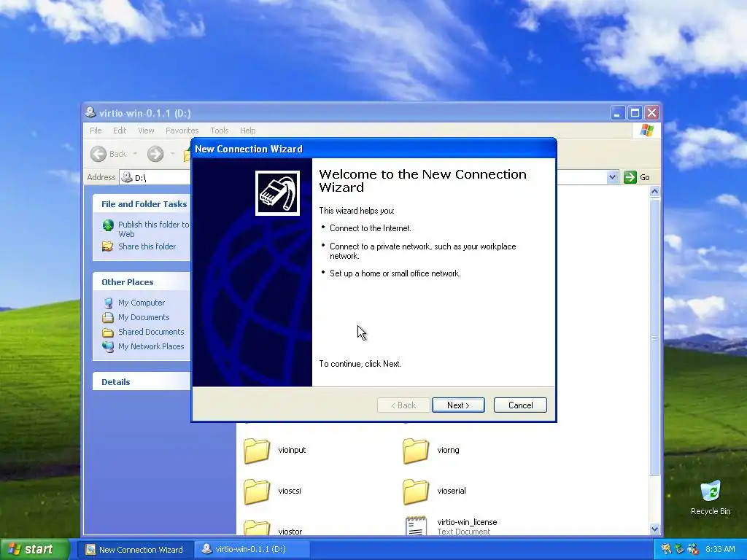747x560 pixels.
Task: Click the vioscsi folder name
Action: pyautogui.click(x=290, y=491)
